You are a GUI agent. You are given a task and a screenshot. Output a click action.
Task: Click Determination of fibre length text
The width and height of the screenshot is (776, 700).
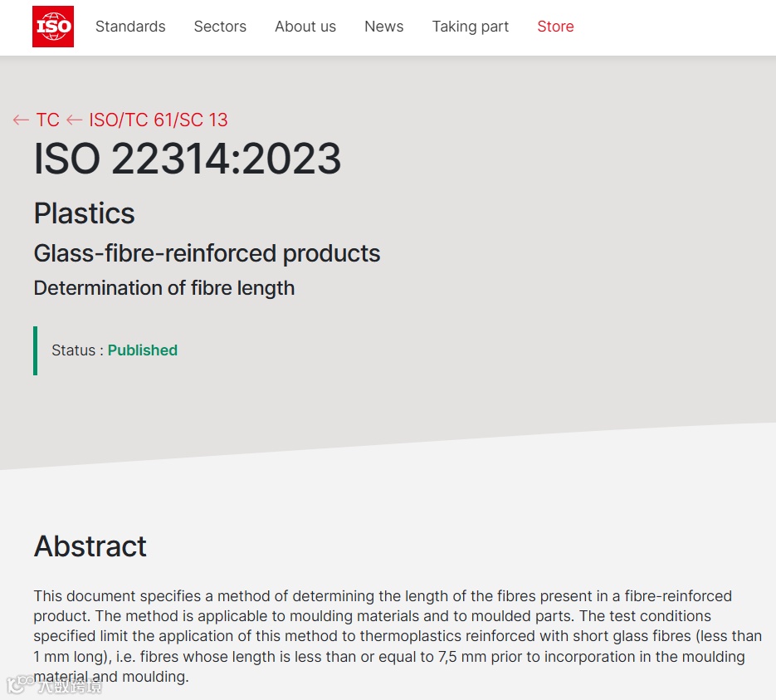click(163, 288)
